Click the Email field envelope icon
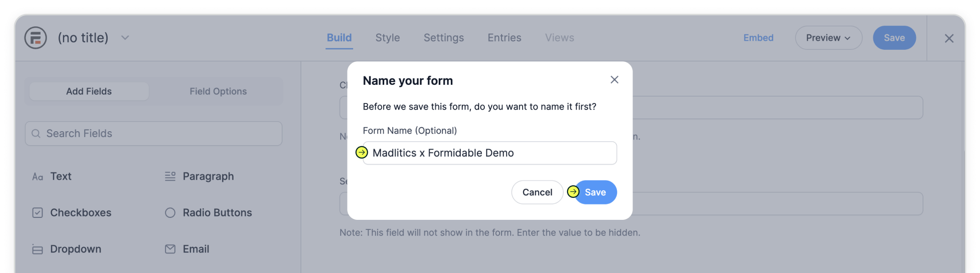Image resolution: width=980 pixels, height=273 pixels. coord(170,249)
